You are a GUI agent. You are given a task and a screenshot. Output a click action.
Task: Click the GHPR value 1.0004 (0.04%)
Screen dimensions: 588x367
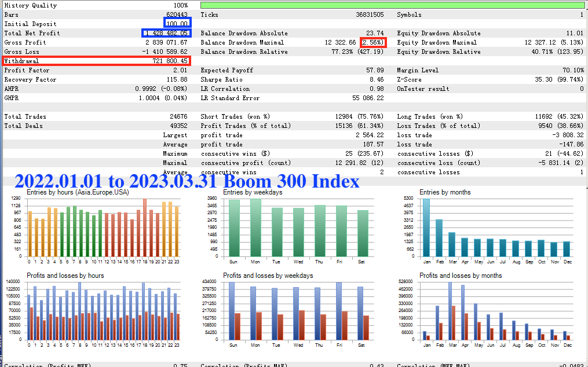[x=163, y=98]
